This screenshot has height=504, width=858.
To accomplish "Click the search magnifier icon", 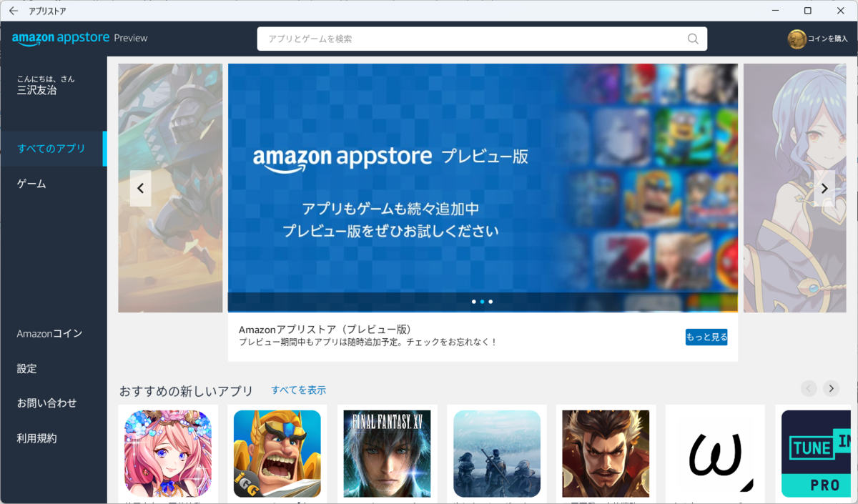I will pyautogui.click(x=691, y=39).
